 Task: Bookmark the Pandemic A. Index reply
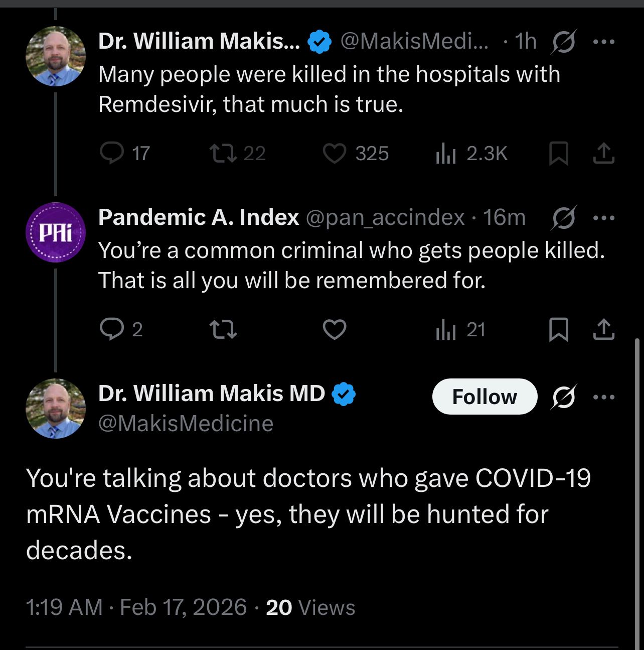(x=559, y=330)
